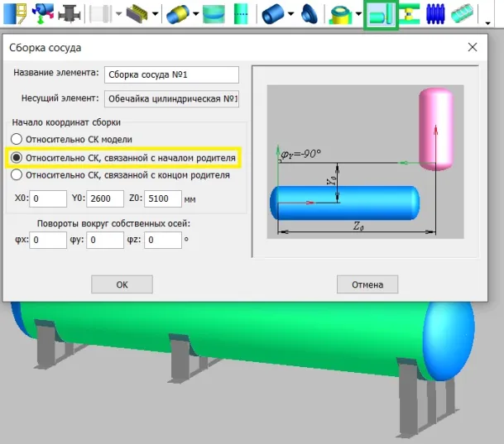The image size is (504, 444).
Task: Open dropdown next to blue hollow cylinder icon
Action: point(290,14)
